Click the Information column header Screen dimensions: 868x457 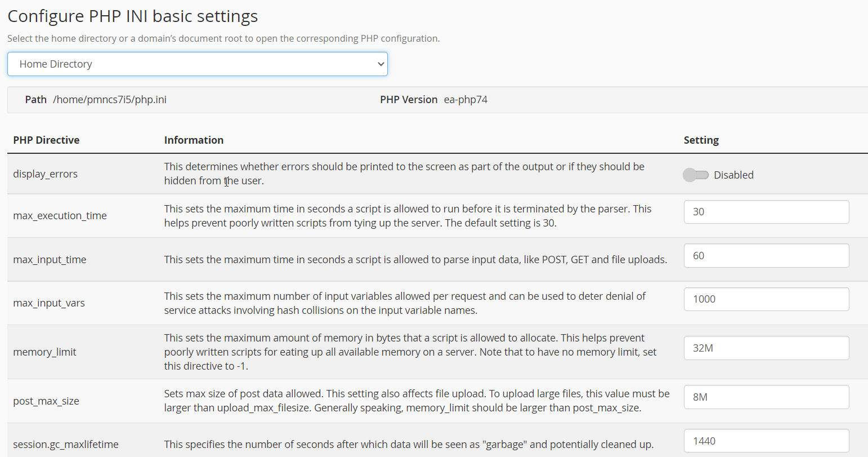point(194,140)
